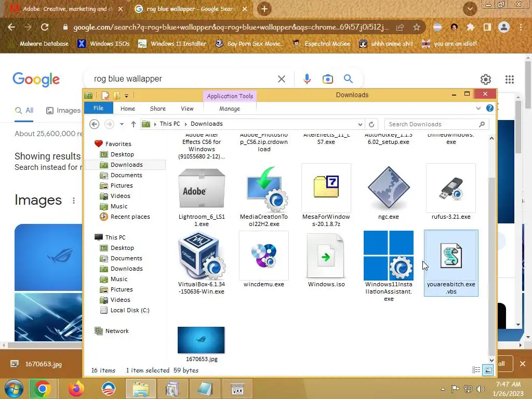Open new Chrome tab plus button

[264, 9]
